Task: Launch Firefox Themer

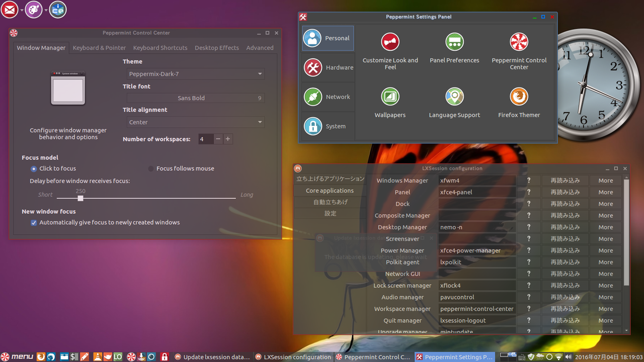Action: pos(519,103)
